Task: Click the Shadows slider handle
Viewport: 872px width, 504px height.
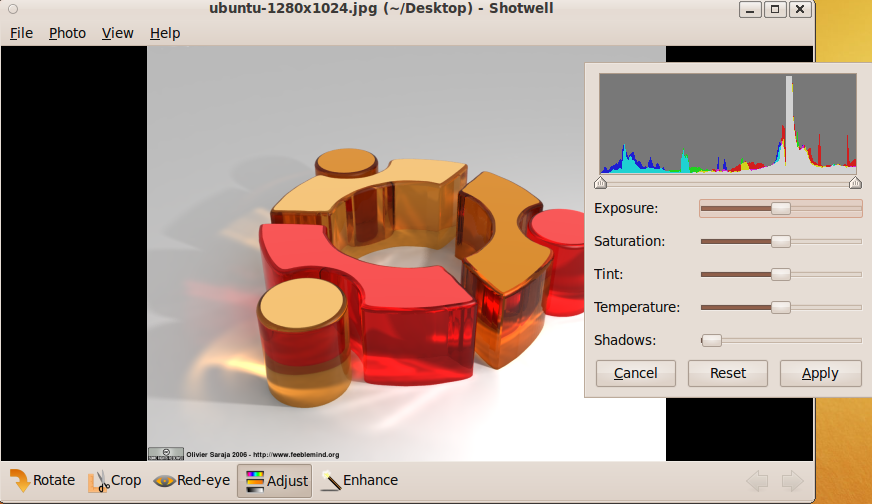Action: 711,340
